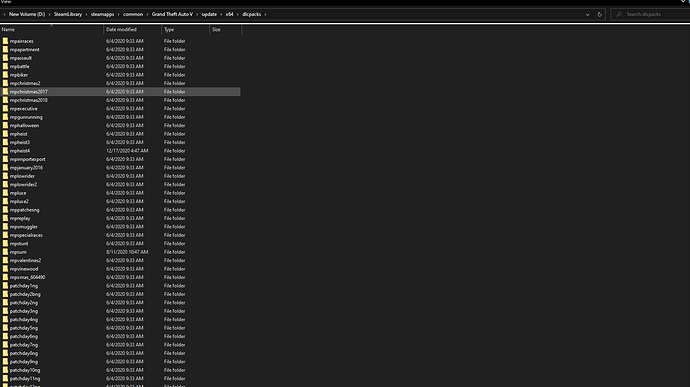
Task: Select the mpchristmas2017 folder name
Action: [x=29, y=92]
